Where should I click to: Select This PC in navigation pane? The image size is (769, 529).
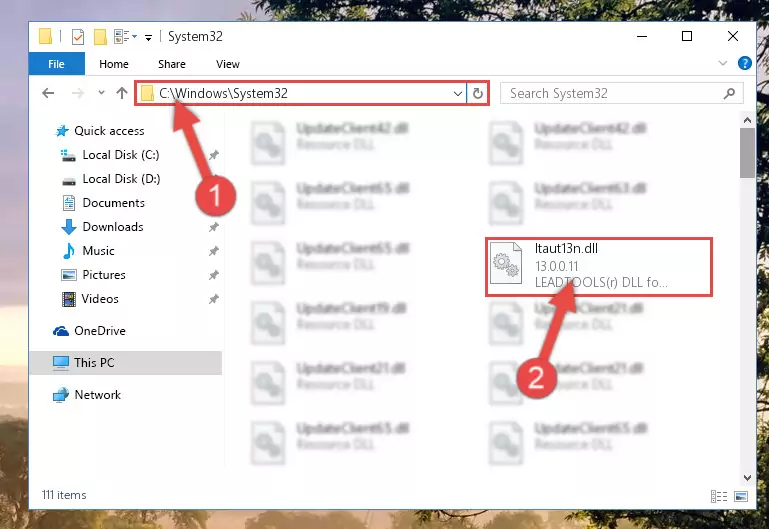point(126,363)
